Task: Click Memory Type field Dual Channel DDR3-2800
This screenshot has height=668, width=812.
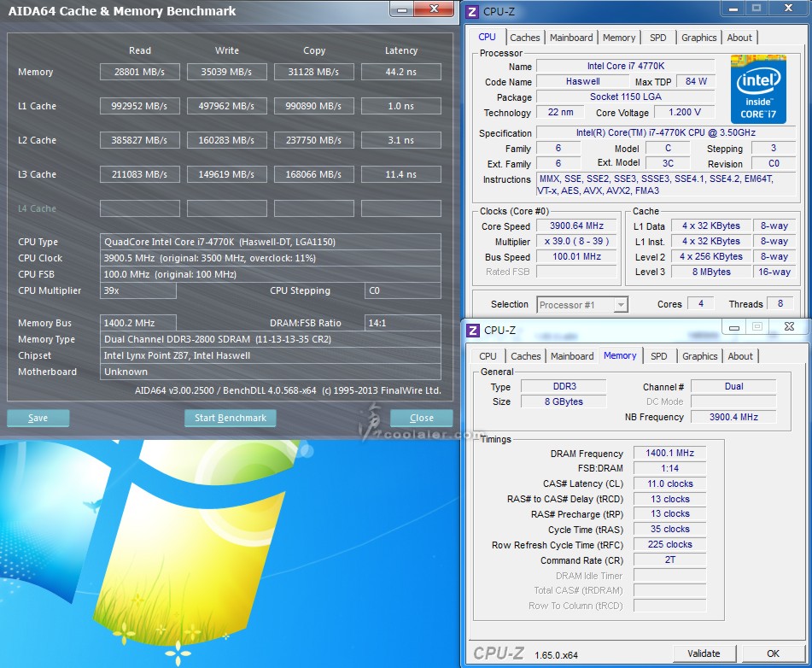Action: coord(271,339)
